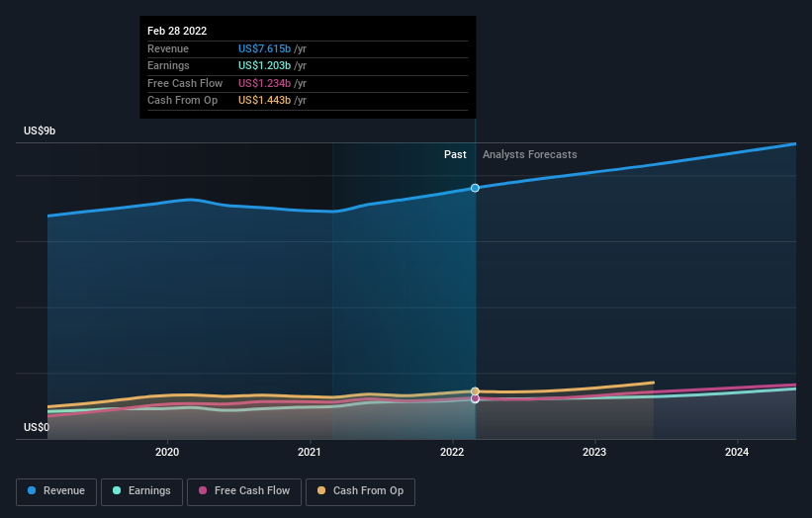Click the teal Earnings legend dot
812x518 pixels.
[117, 490]
